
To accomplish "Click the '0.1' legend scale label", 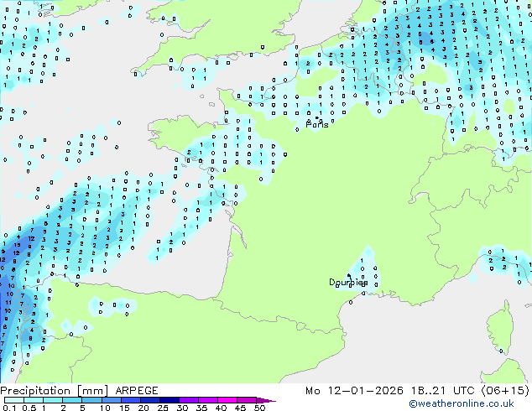I will point(9,408).
